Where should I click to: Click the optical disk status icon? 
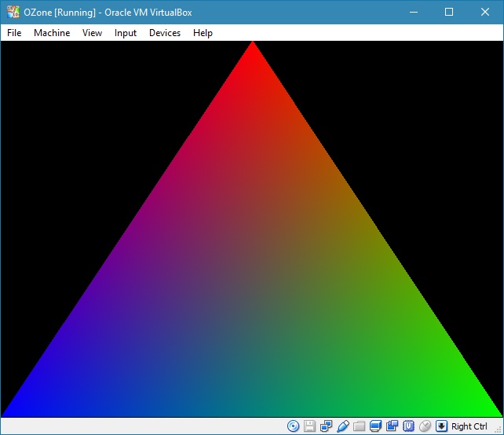pyautogui.click(x=293, y=426)
